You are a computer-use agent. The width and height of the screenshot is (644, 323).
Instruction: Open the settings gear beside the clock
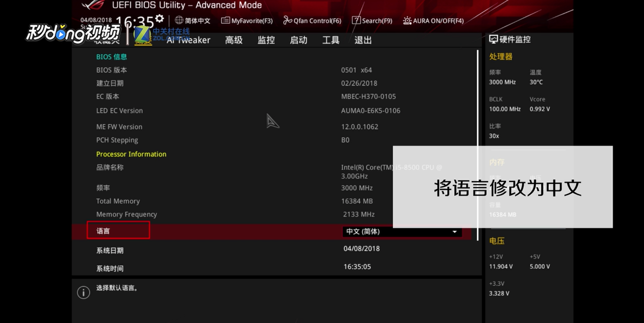(x=159, y=18)
